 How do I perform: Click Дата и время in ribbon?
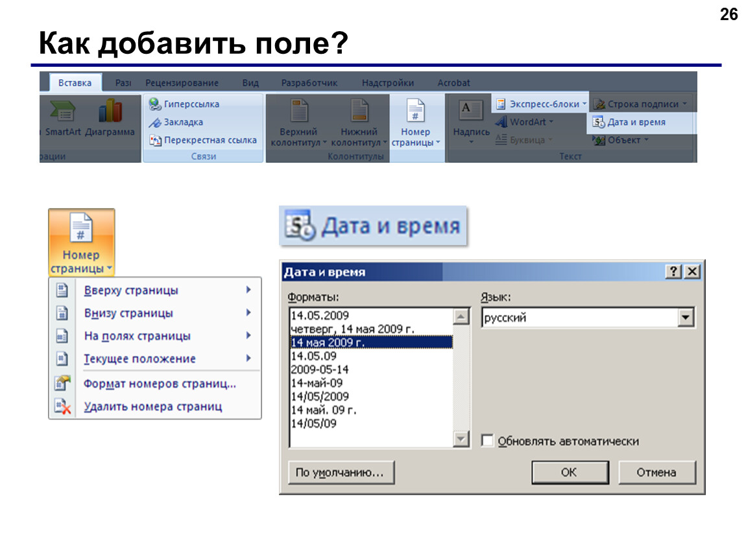629,122
